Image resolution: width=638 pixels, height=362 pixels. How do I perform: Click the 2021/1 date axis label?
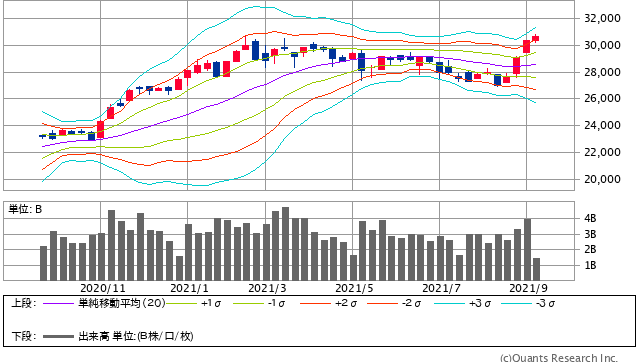pyautogui.click(x=189, y=288)
